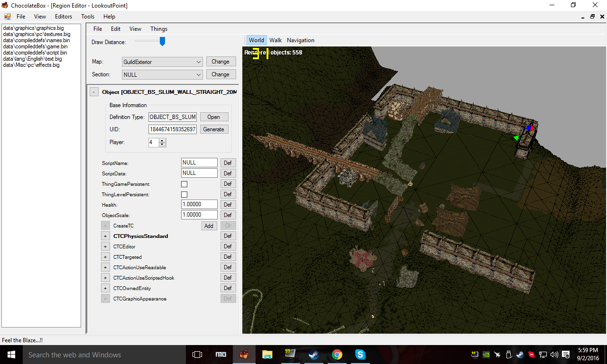607x364 pixels.
Task: Expand the CTCTargeted node
Action: 105,257
